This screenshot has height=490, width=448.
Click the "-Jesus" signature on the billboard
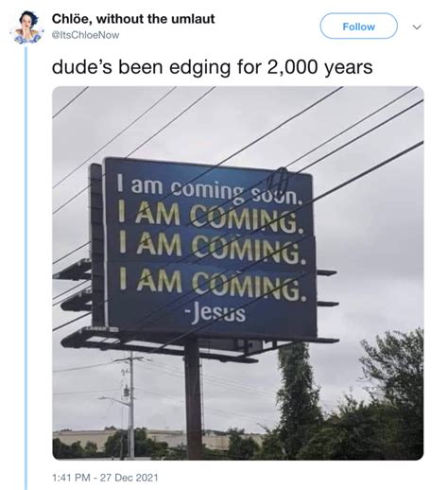[216, 313]
